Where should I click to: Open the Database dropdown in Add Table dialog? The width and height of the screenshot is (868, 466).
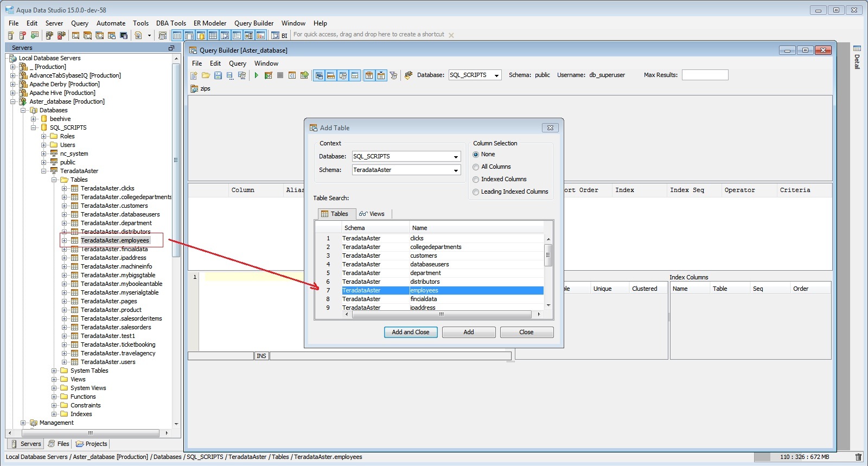tap(456, 157)
